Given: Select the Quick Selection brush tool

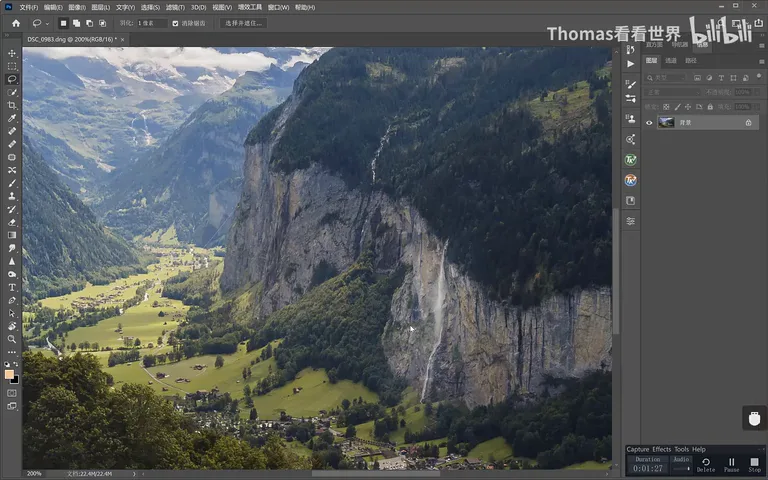Looking at the screenshot, I should coord(12,92).
